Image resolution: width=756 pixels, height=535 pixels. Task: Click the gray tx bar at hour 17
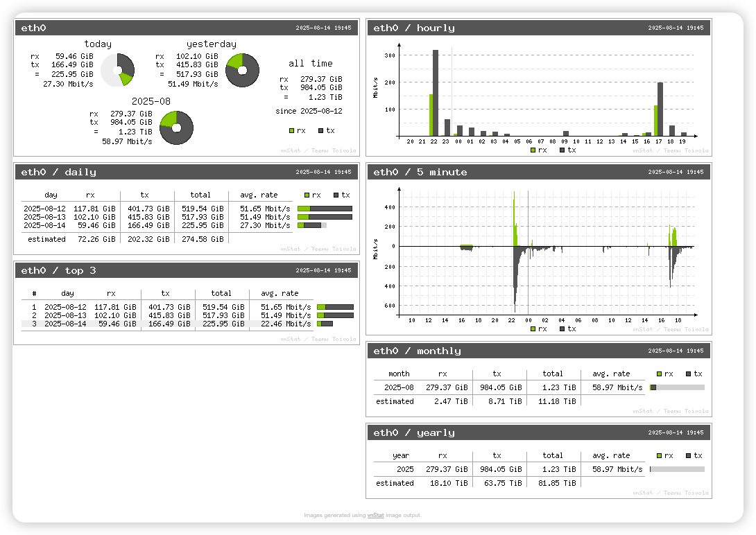660,109
